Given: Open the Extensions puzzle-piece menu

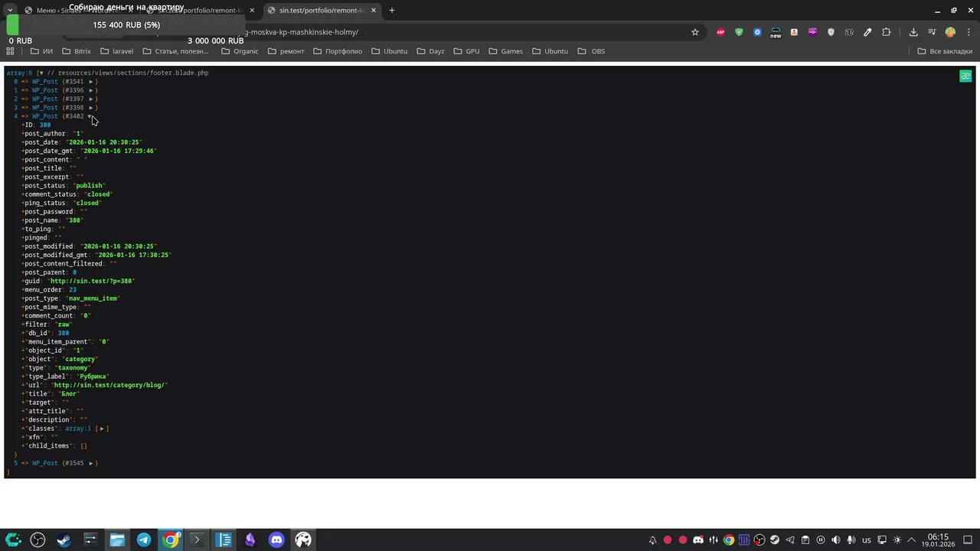Looking at the screenshot, I should (x=887, y=32).
